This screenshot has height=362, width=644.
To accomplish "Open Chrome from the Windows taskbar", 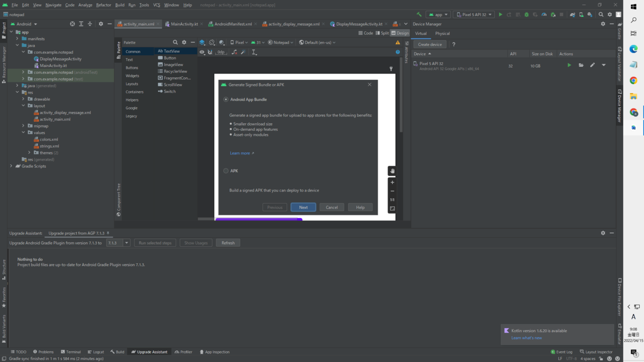I will pos(634,80).
